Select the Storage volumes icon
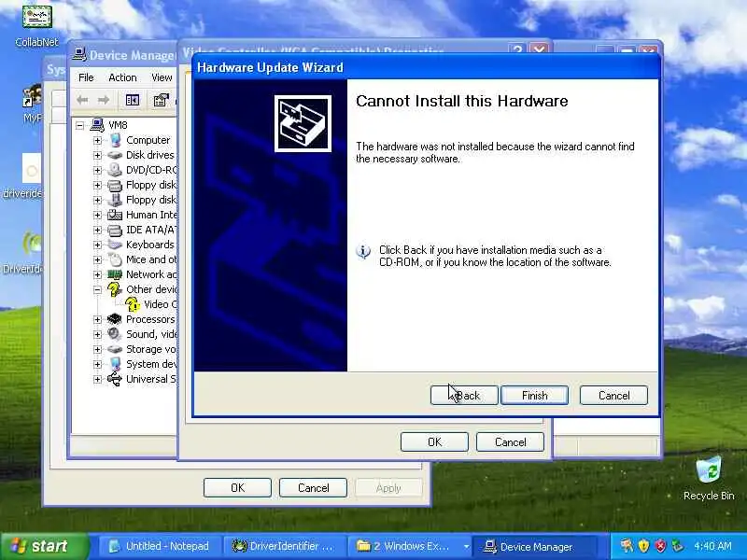The width and height of the screenshot is (747, 560). [x=115, y=349]
